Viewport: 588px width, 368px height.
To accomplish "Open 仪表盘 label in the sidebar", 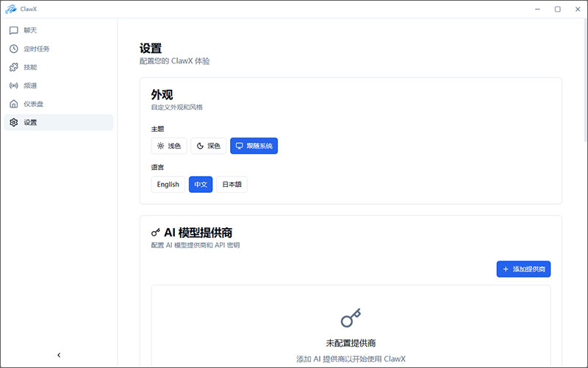I will point(33,104).
